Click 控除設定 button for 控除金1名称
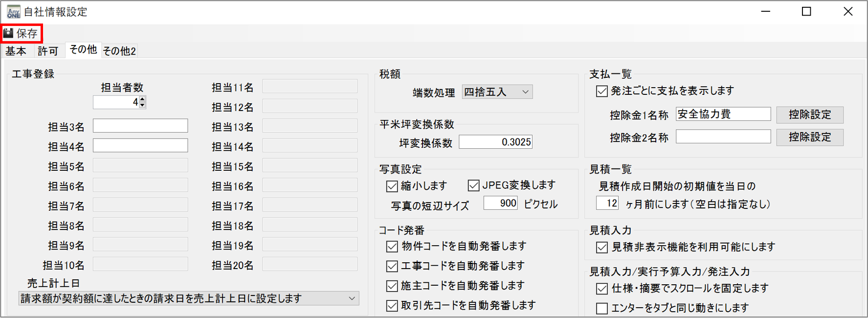Image resolution: width=868 pixels, height=318 pixels. click(810, 114)
